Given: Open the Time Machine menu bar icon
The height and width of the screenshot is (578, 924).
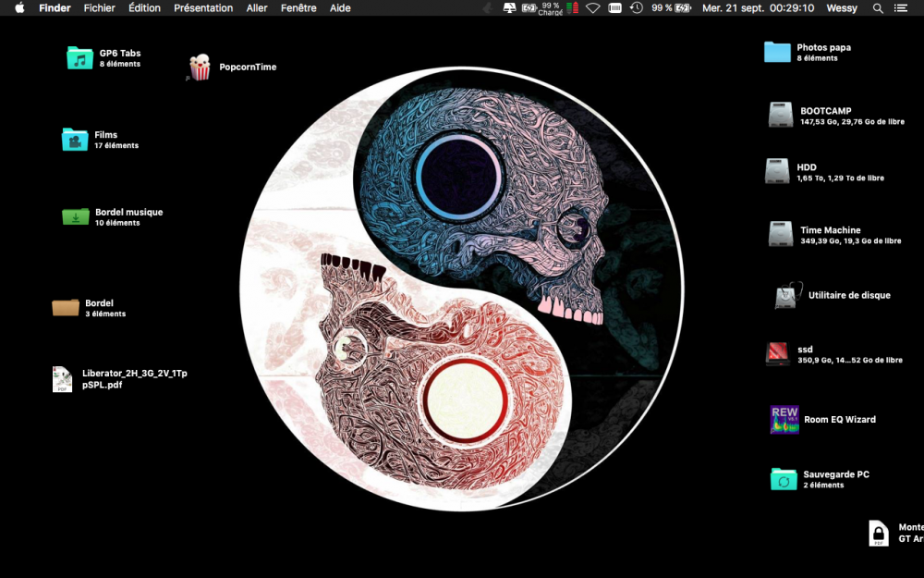Looking at the screenshot, I should pyautogui.click(x=637, y=7).
